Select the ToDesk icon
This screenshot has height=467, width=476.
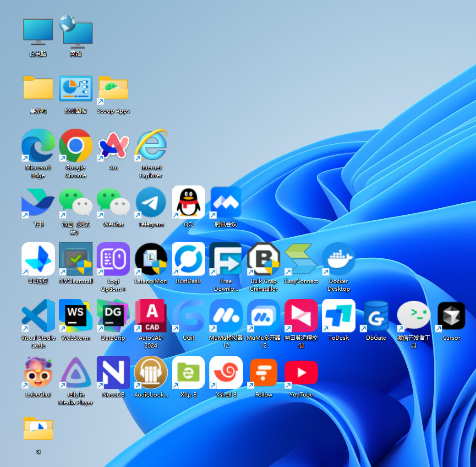[339, 316]
